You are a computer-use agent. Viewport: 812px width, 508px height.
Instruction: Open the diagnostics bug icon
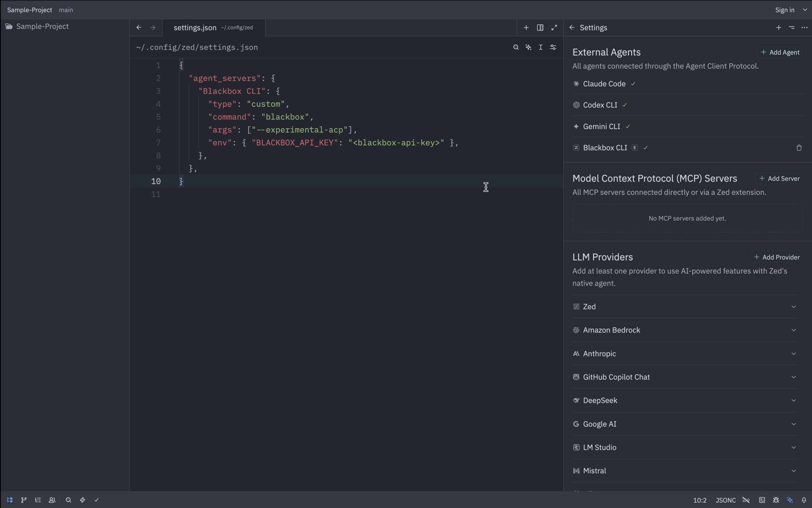(776, 500)
